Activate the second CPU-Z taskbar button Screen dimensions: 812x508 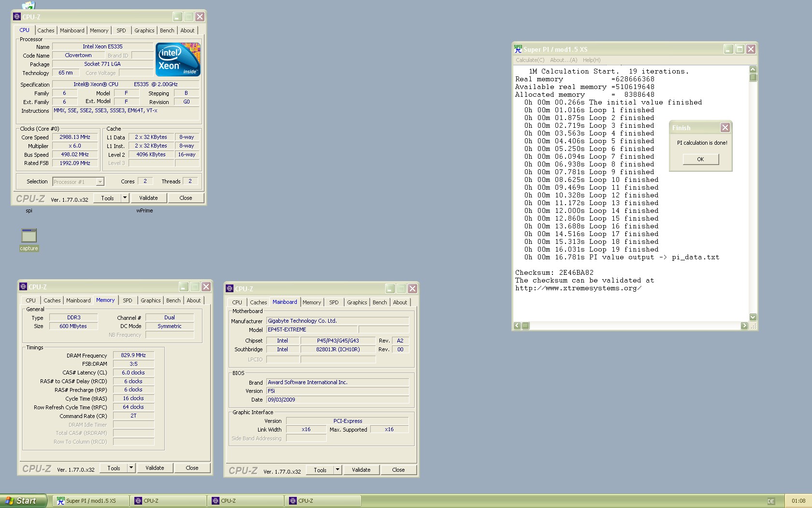(246, 501)
